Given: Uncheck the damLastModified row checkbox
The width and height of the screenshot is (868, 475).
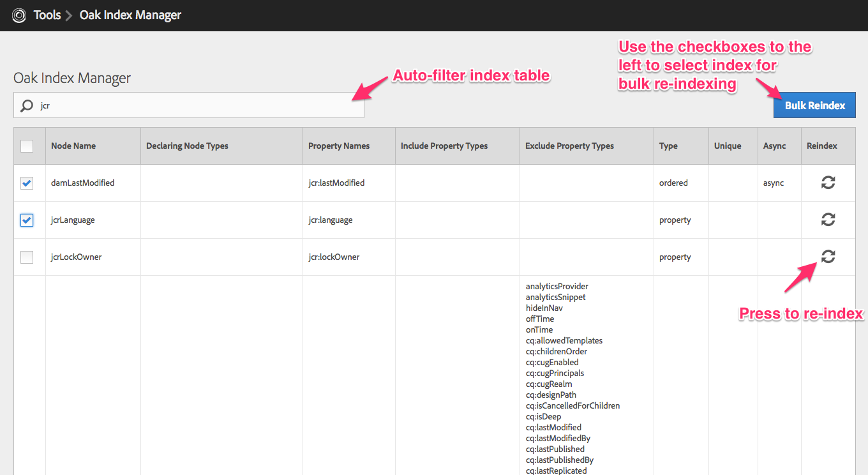Looking at the screenshot, I should coord(27,183).
